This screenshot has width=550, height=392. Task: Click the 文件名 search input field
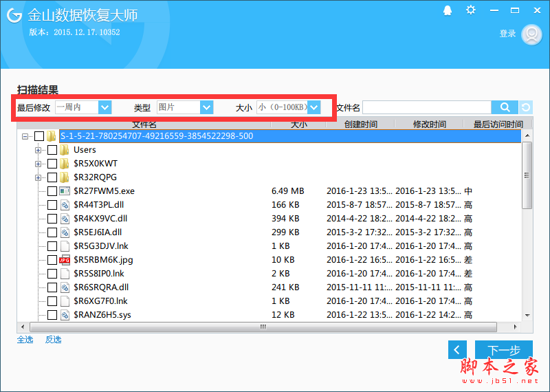(x=427, y=107)
